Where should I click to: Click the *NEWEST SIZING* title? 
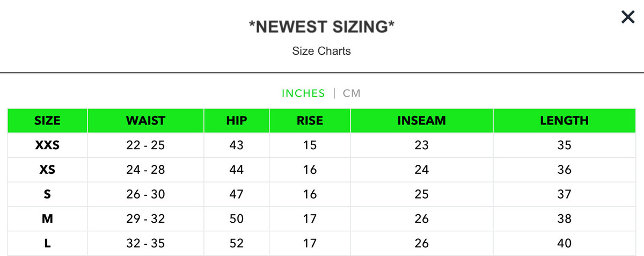tap(321, 27)
